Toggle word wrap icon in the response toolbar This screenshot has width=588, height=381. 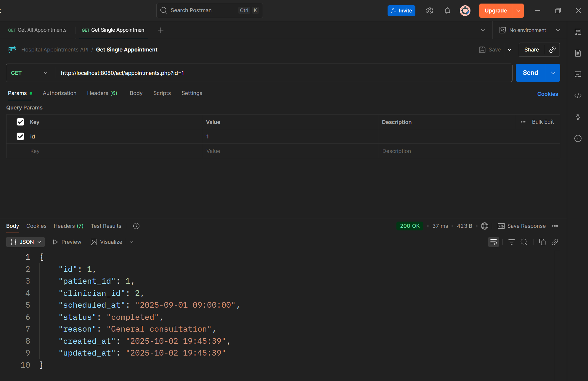pos(493,242)
